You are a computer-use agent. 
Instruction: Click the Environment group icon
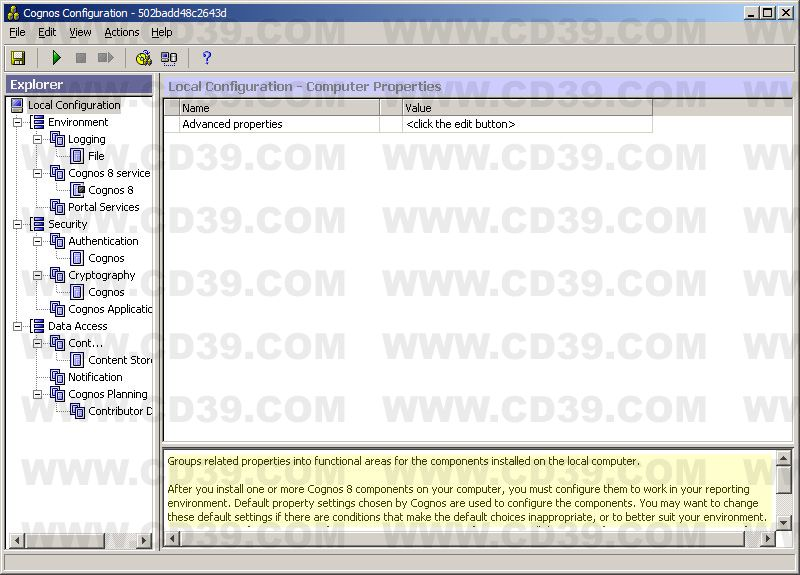(37, 122)
